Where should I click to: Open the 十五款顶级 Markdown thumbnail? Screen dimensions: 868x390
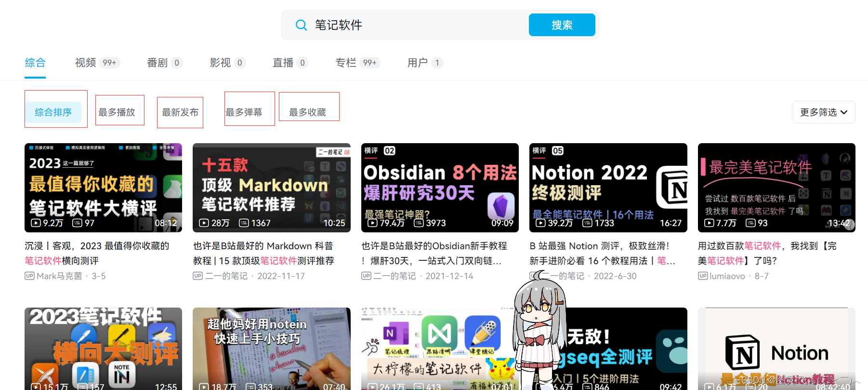pyautogui.click(x=272, y=188)
